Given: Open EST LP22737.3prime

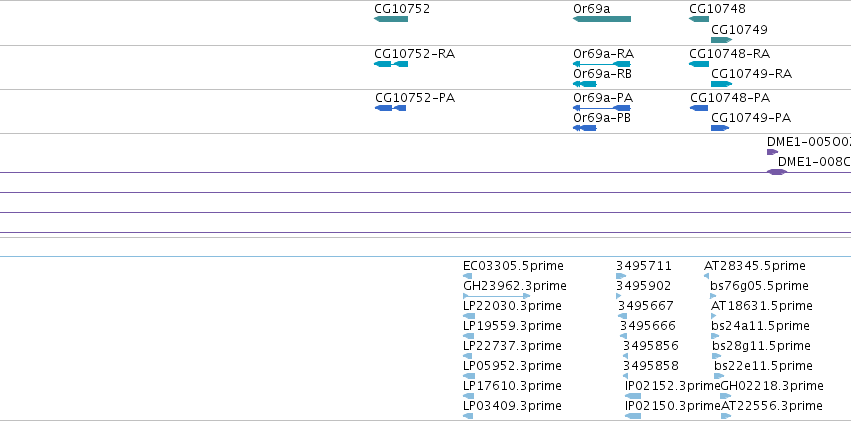Looking at the screenshot, I should pyautogui.click(x=468, y=356).
